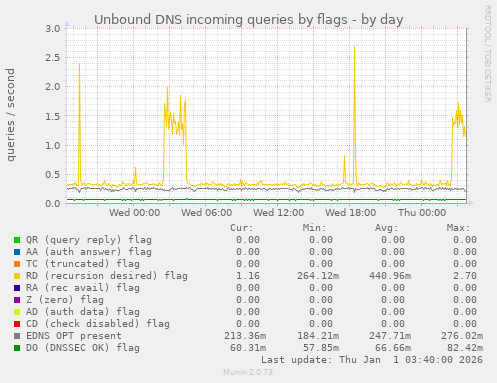Click the 1.0 y-axis tick label
The width and height of the screenshot is (497, 383).
click(x=53, y=145)
